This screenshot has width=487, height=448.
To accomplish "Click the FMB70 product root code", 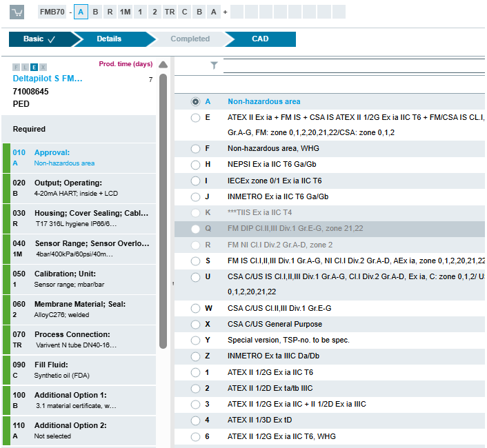I will [52, 12].
